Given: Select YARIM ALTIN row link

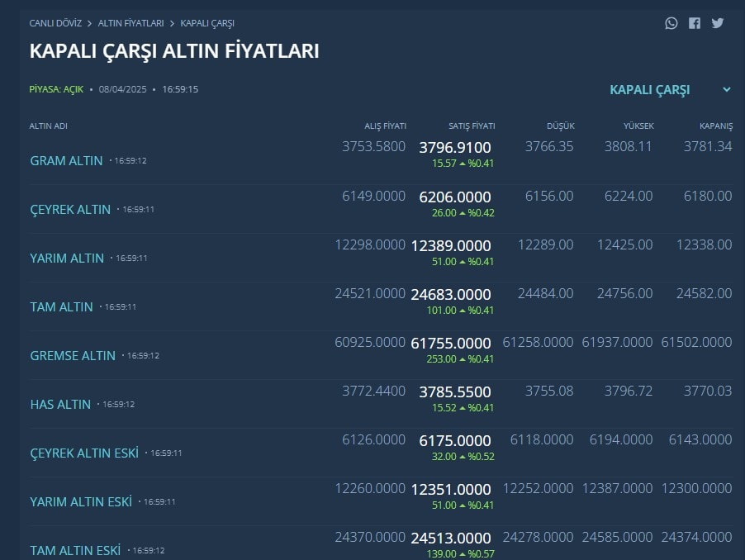Looking at the screenshot, I should [67, 259].
